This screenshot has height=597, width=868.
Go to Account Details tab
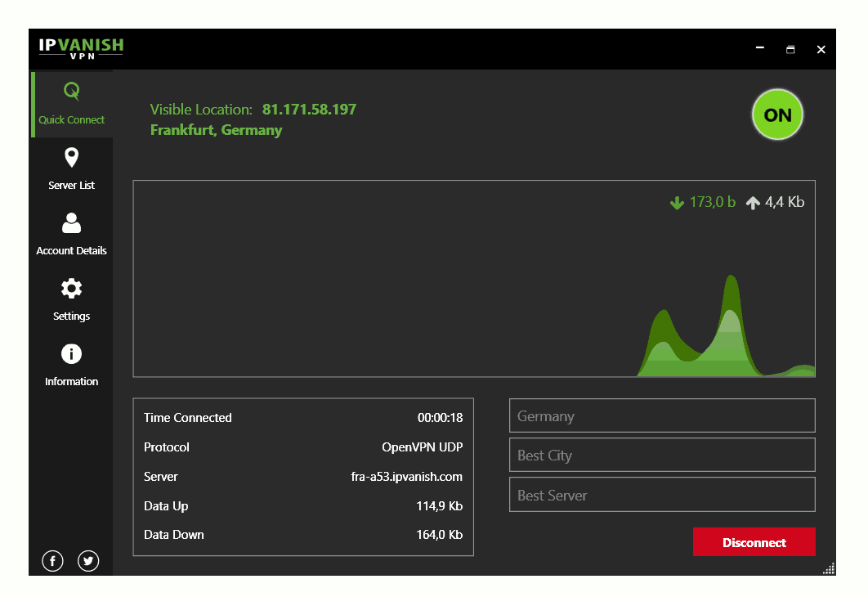pyautogui.click(x=72, y=235)
